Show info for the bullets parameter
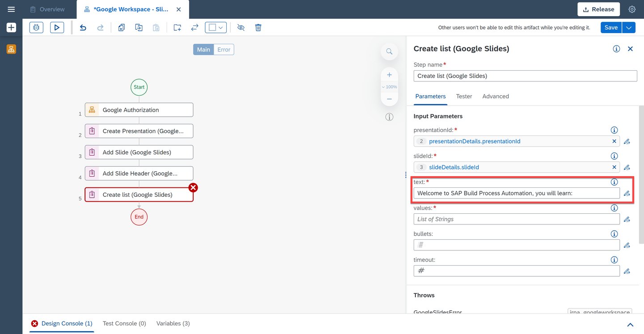Viewport: 644px width, 334px height. (x=614, y=234)
